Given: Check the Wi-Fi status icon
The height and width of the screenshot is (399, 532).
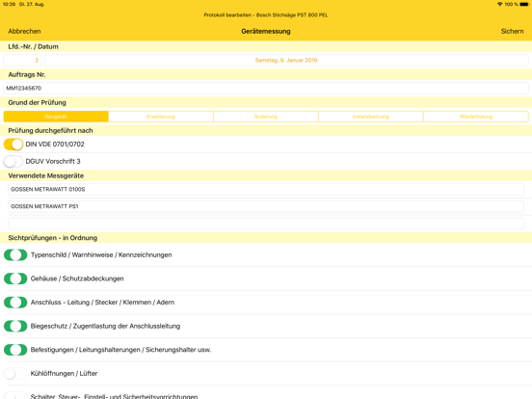Looking at the screenshot, I should tap(499, 4).
